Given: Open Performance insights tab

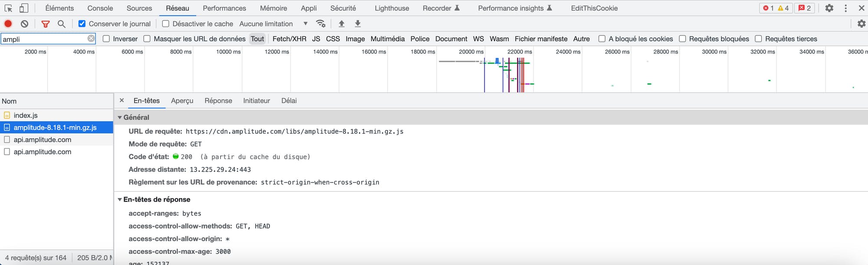Looking at the screenshot, I should pos(515,8).
